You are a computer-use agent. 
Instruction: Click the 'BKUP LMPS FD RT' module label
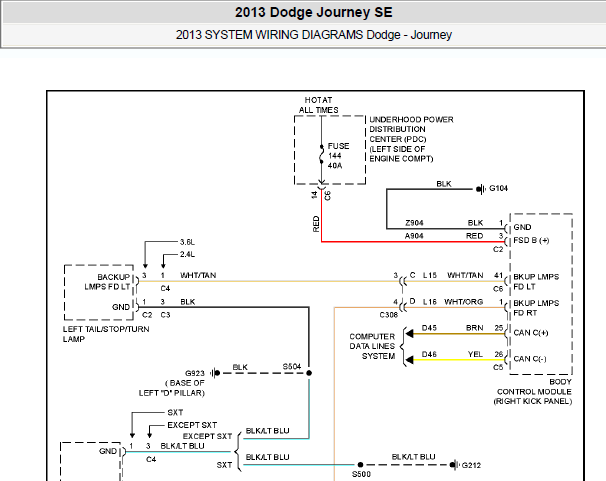tap(536, 308)
